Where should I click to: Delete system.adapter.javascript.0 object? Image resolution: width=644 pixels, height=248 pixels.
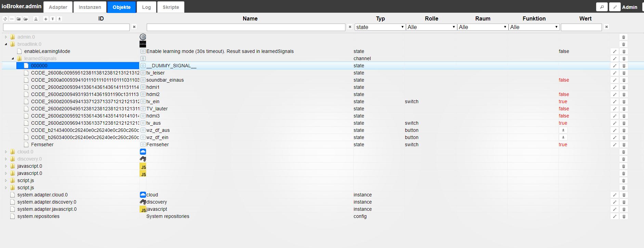pyautogui.click(x=623, y=209)
